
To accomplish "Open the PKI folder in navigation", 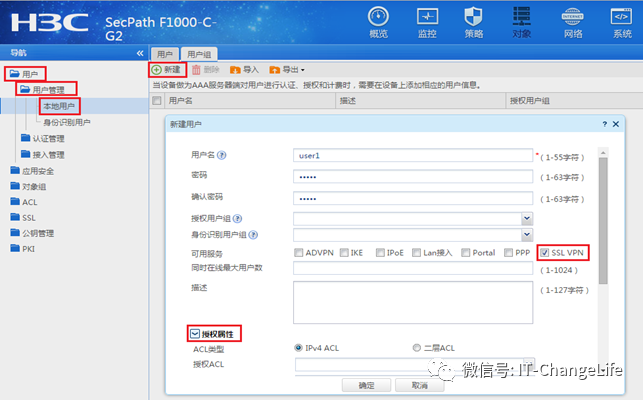I will (23, 249).
